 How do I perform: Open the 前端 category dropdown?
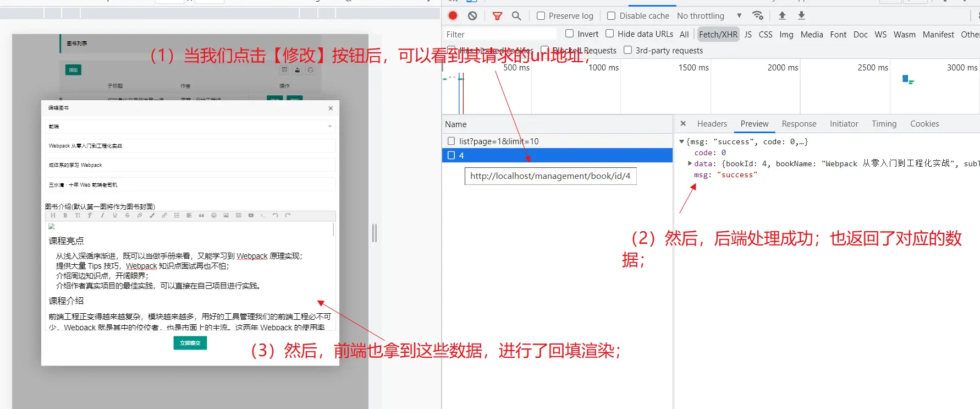click(191, 127)
